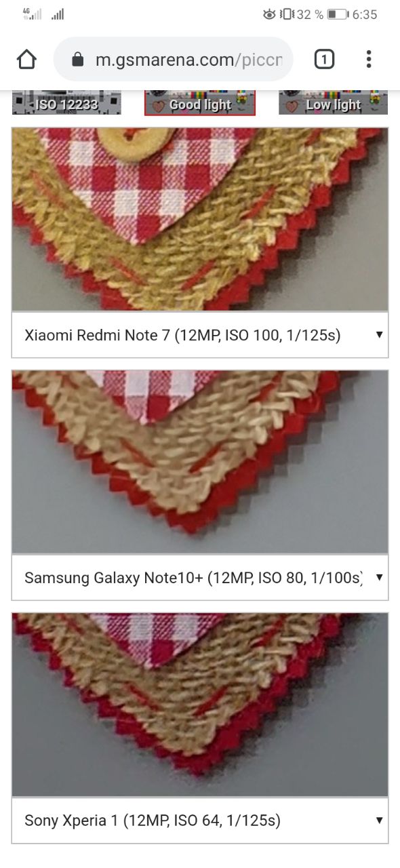Tap the battery icon in status bar
Viewport: 400px width, 868px height.
click(x=337, y=14)
